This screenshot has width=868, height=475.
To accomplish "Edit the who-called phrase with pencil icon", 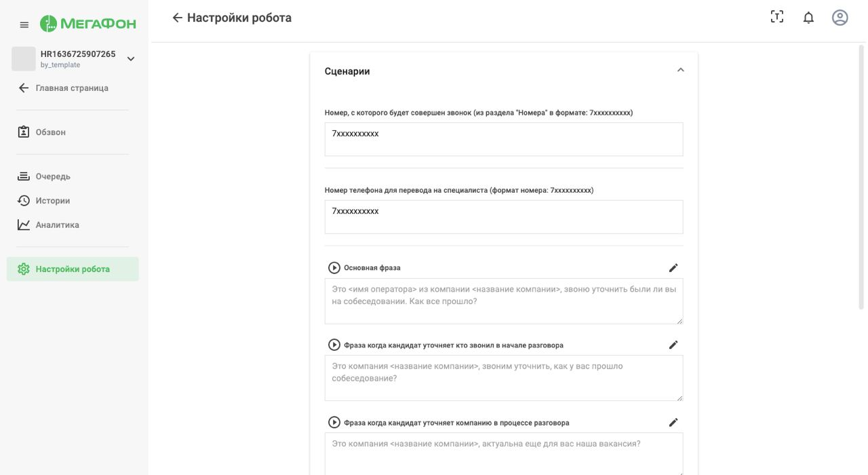I will 673,345.
